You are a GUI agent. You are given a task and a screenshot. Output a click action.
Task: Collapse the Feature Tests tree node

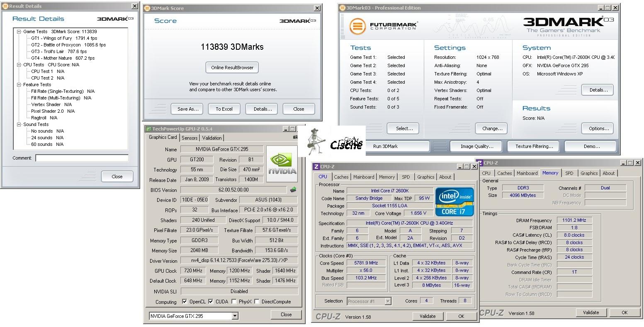(19, 85)
